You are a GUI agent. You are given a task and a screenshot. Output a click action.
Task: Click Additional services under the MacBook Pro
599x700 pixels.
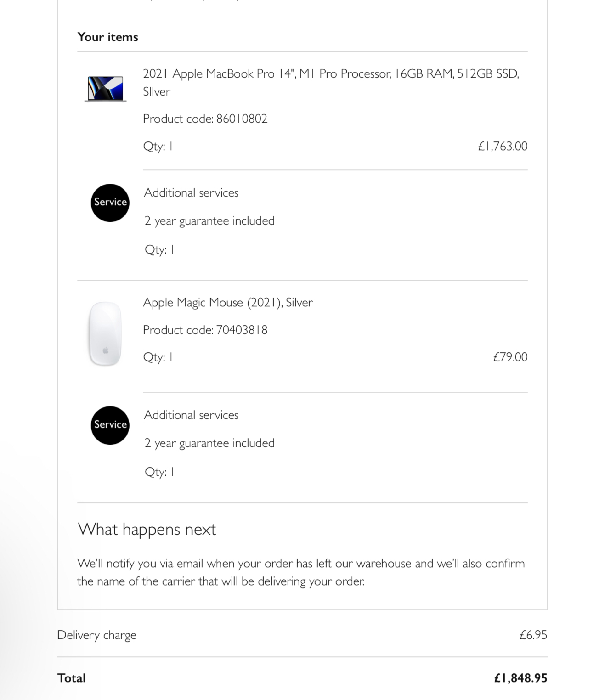coord(191,193)
